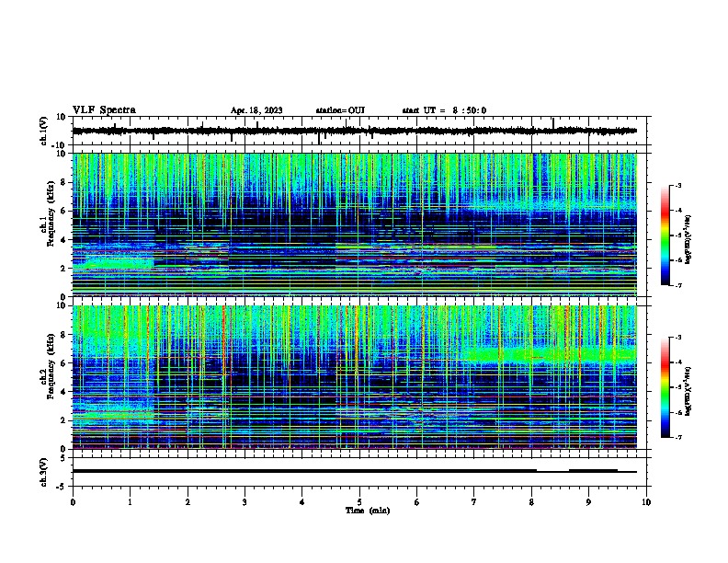Select the "start UT = 8 : 50: 0" text
Image resolution: width=728 pixels, height=563 pixels.
(x=444, y=110)
